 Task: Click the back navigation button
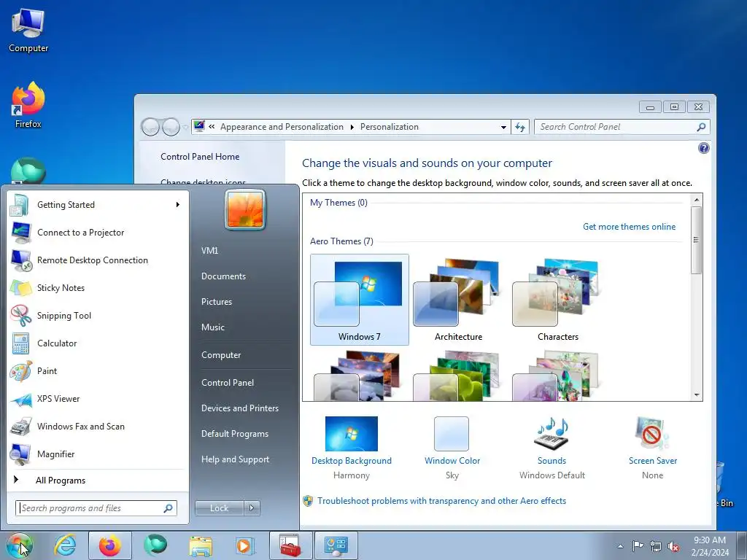[x=150, y=127]
